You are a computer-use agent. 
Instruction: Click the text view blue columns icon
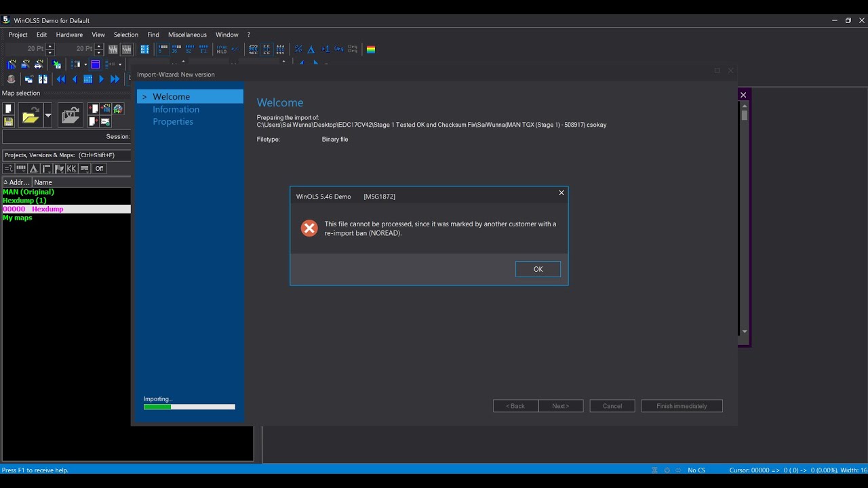click(x=144, y=49)
